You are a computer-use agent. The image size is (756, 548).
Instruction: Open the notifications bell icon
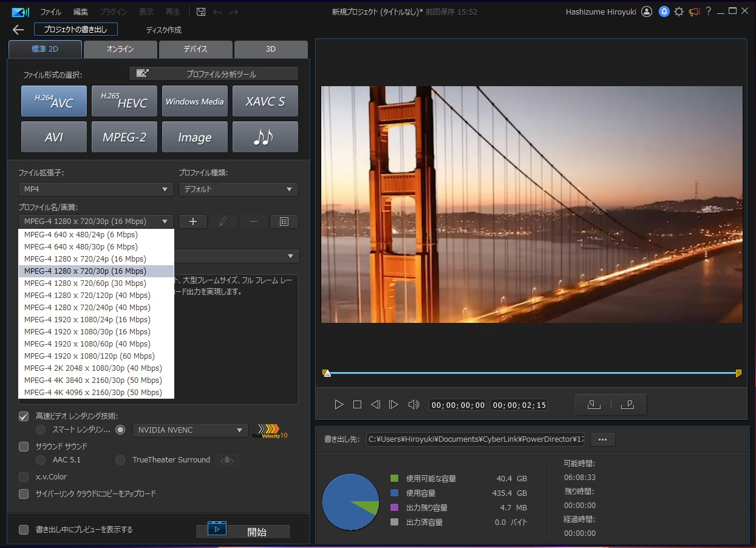click(x=664, y=12)
